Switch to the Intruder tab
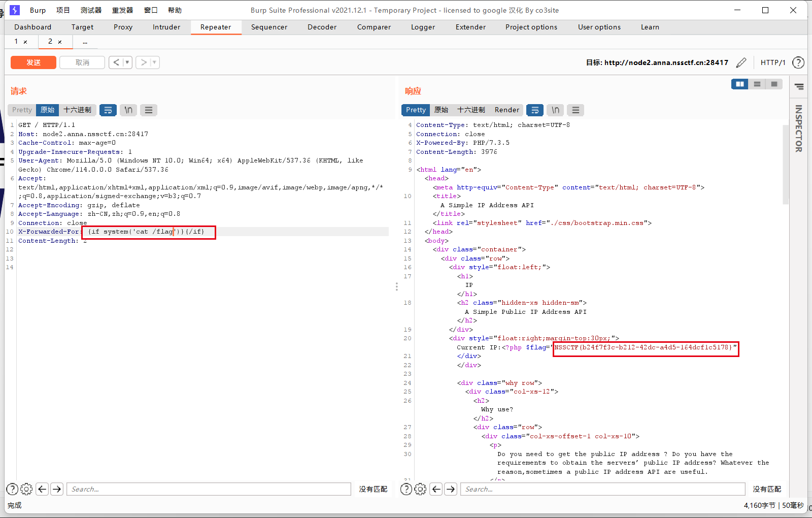 (166, 27)
